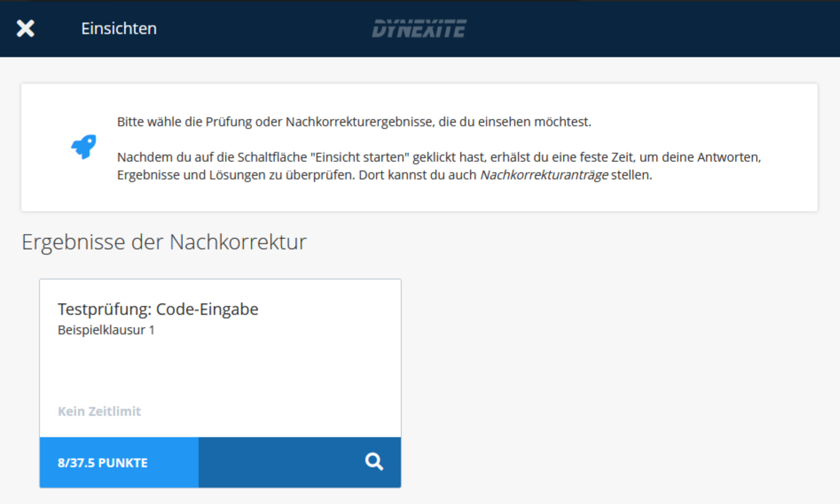Click the magnifier icon on the Testprüfung card
840x504 pixels.
[374, 461]
